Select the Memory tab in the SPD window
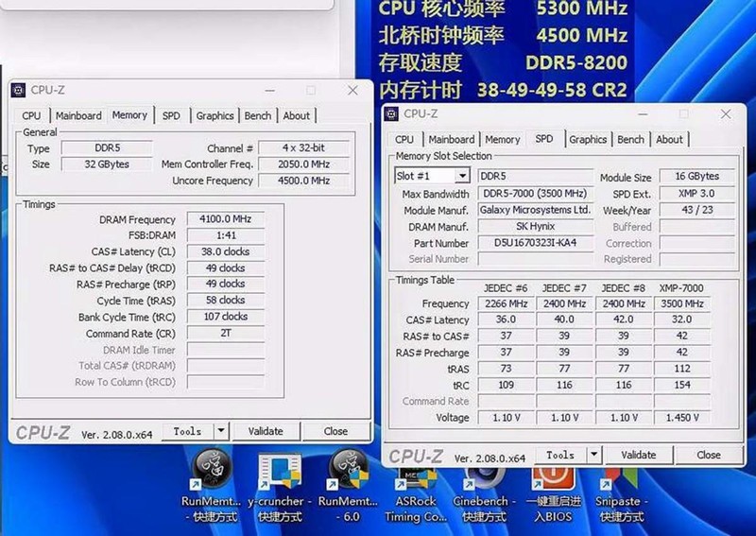756x536 pixels. [503, 139]
